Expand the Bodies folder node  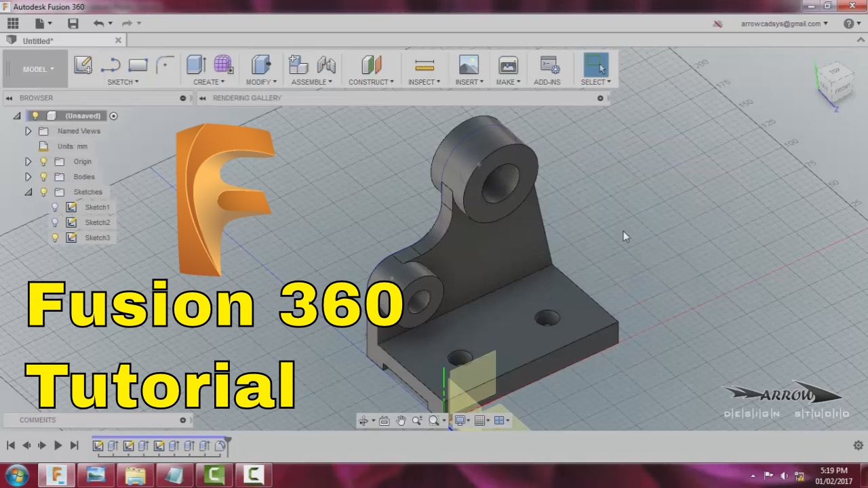pyautogui.click(x=28, y=177)
